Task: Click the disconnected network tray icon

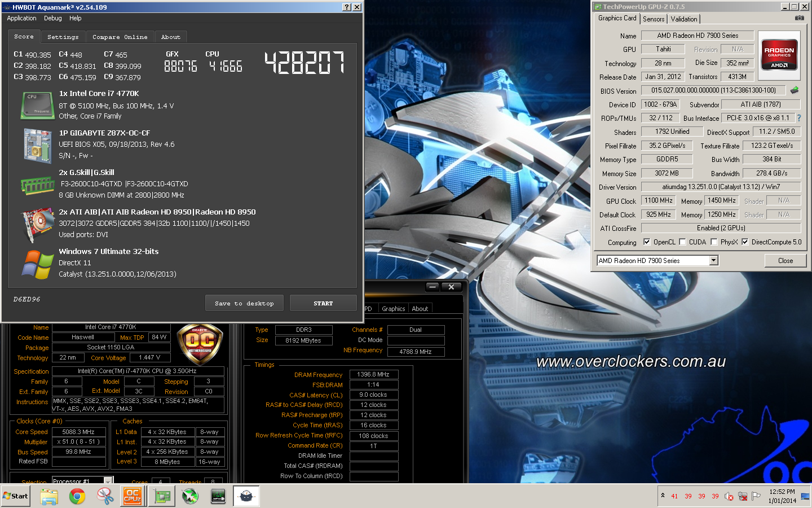Action: [x=743, y=496]
